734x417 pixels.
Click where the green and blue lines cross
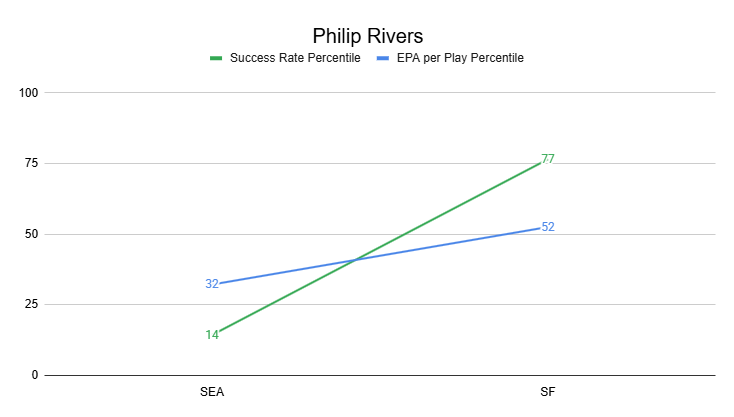click(x=354, y=262)
